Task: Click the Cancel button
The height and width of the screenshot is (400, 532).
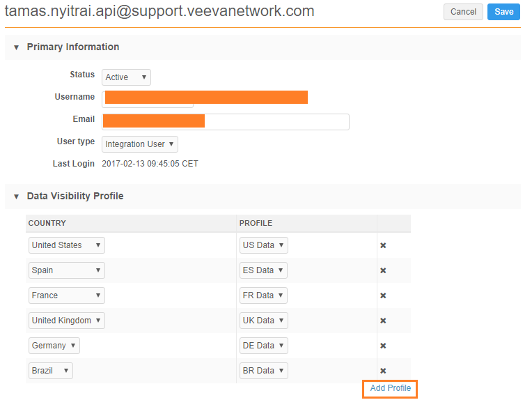Action: (x=463, y=12)
